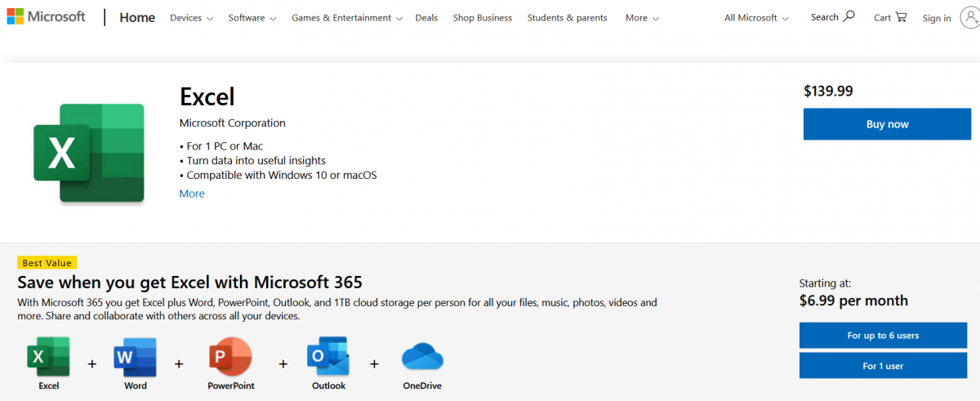Select the Excel icon in Microsoft 365 bundle
The image size is (980, 401).
[49, 357]
